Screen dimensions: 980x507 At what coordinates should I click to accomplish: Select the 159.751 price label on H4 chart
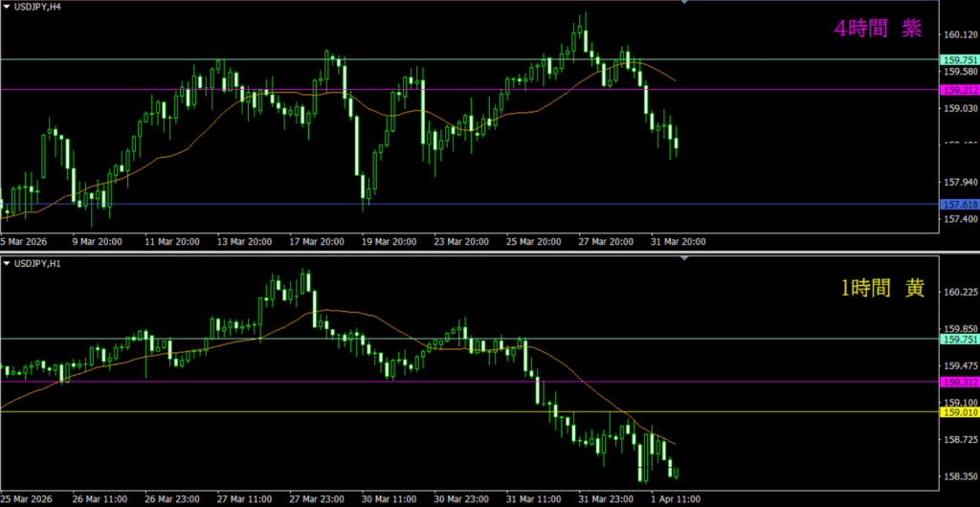960,59
